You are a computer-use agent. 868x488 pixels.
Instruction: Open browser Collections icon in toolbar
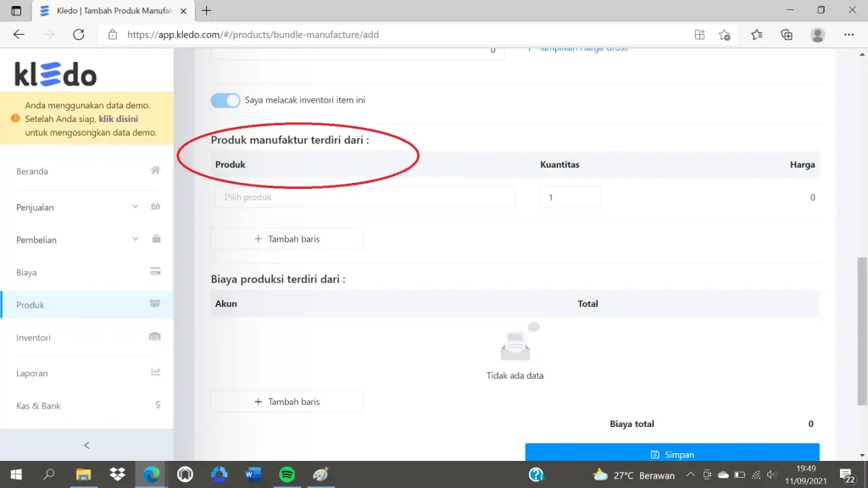[787, 34]
